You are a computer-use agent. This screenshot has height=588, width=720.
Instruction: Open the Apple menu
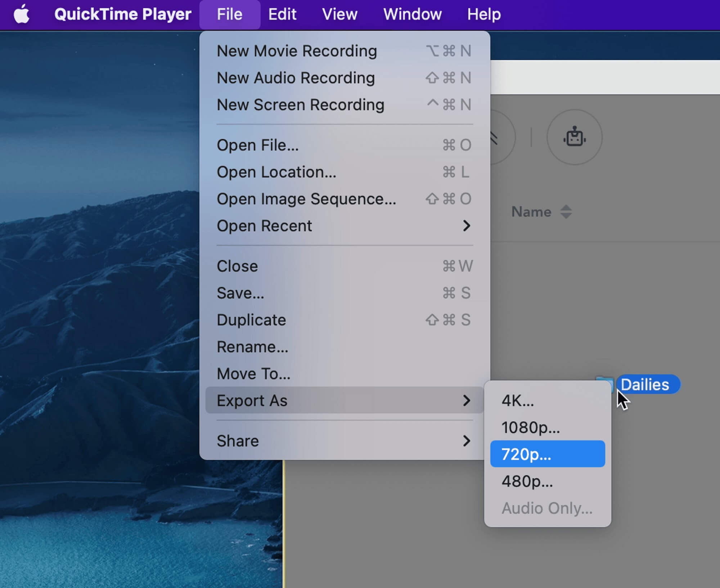(x=21, y=14)
